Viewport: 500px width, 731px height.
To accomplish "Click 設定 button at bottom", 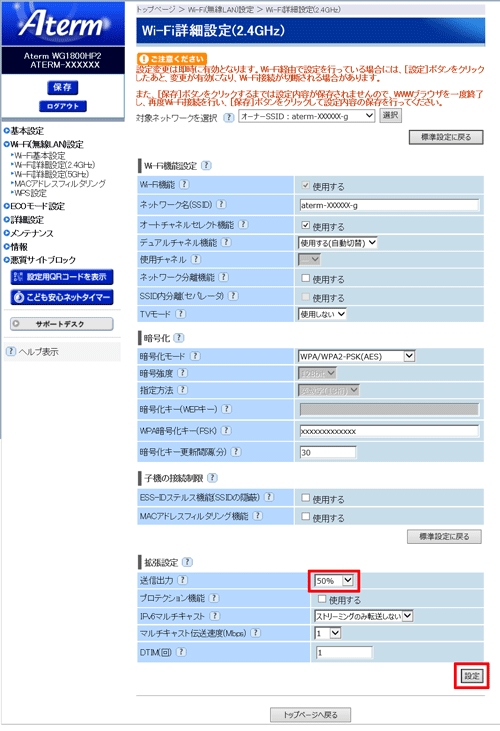I will coord(472,676).
